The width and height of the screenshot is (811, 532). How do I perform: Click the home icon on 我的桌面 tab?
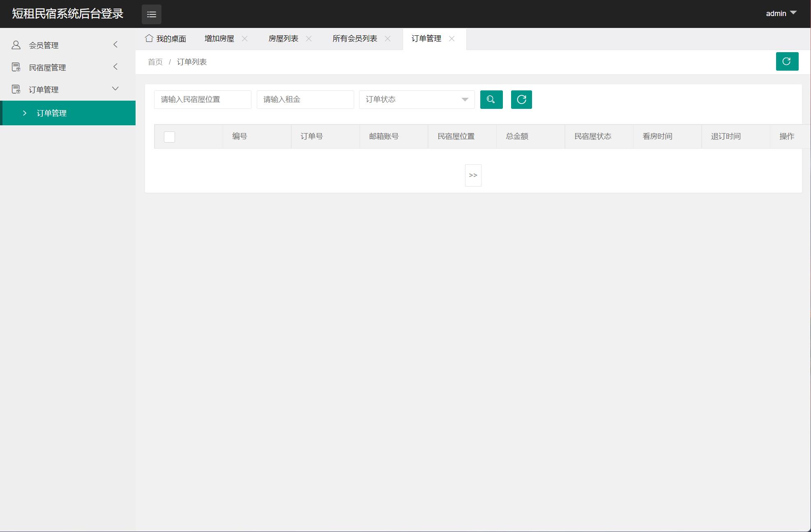coord(149,38)
